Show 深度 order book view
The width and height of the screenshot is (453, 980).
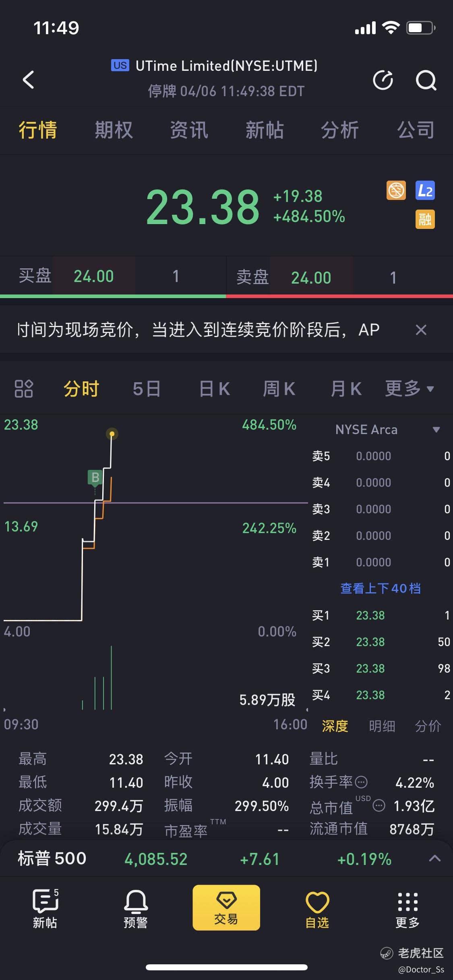tap(335, 726)
